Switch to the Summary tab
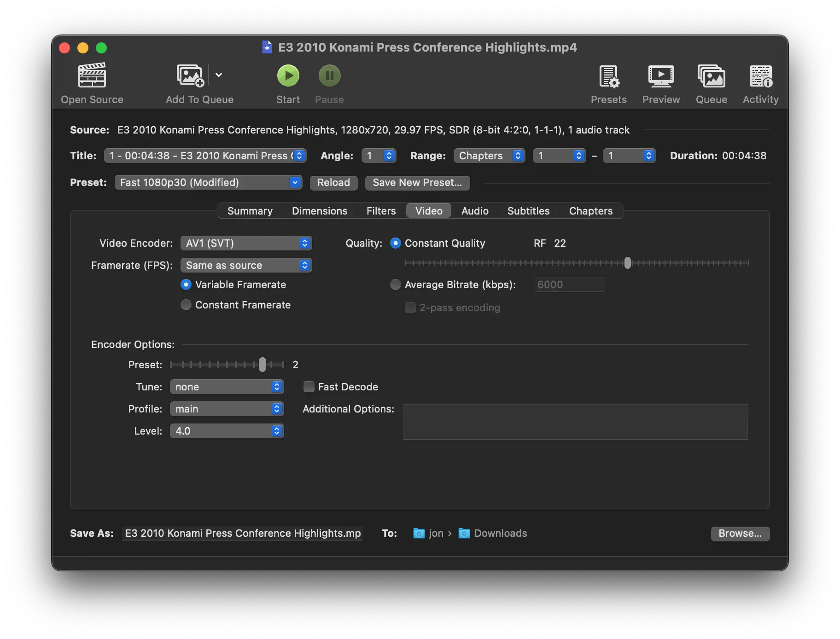Image resolution: width=840 pixels, height=639 pixels. (x=250, y=211)
